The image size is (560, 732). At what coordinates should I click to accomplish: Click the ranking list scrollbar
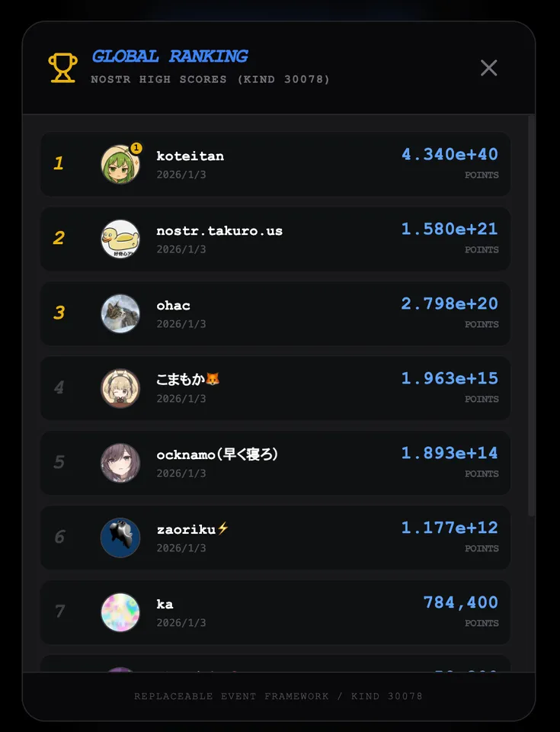pos(531,305)
